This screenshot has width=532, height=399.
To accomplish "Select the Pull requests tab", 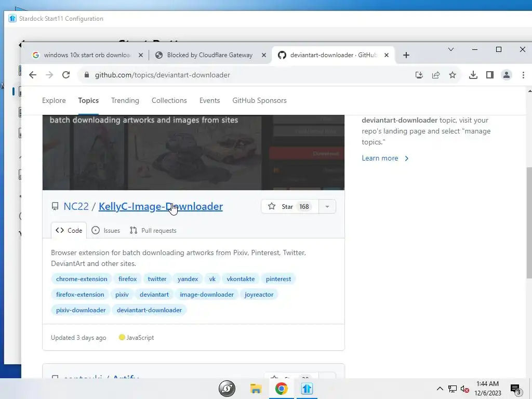I will click(153, 230).
